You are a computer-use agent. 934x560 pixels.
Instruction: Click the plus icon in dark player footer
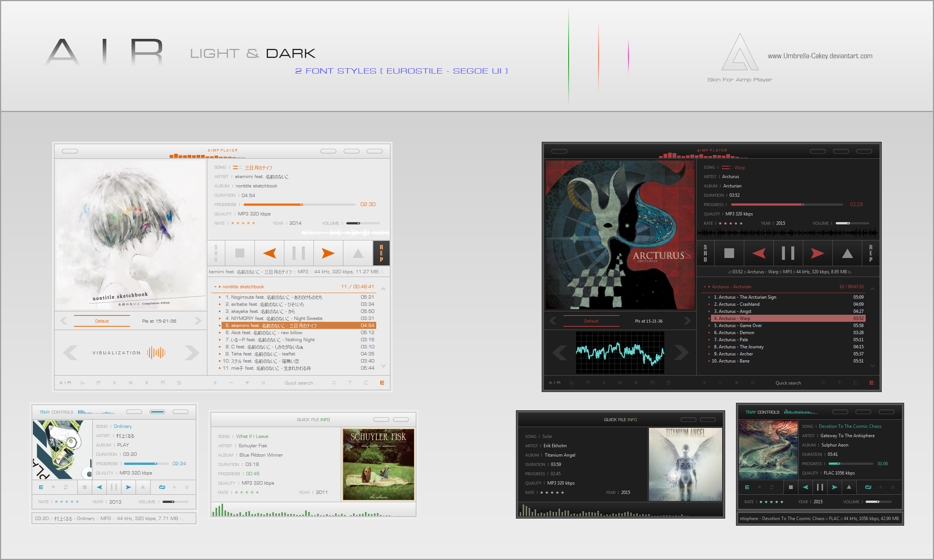(x=705, y=383)
